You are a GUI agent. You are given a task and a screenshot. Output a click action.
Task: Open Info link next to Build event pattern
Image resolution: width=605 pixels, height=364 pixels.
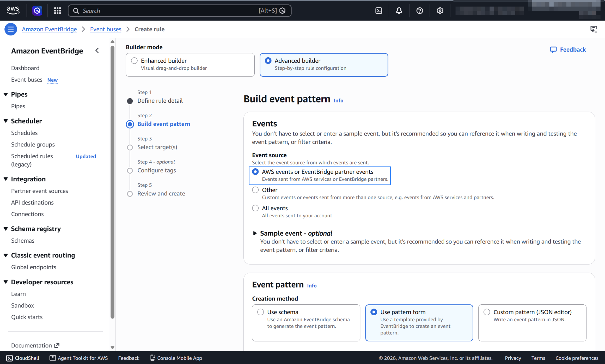tap(339, 100)
